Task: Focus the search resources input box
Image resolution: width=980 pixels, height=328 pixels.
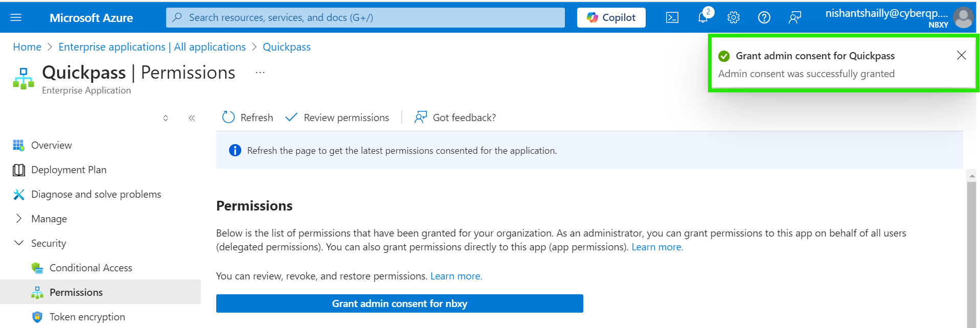Action: [x=366, y=17]
